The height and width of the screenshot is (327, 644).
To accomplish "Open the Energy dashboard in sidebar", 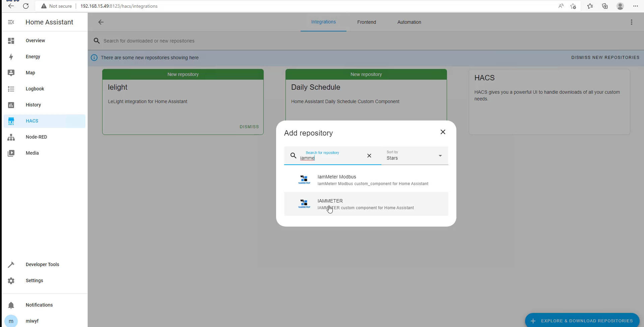I will click(33, 57).
